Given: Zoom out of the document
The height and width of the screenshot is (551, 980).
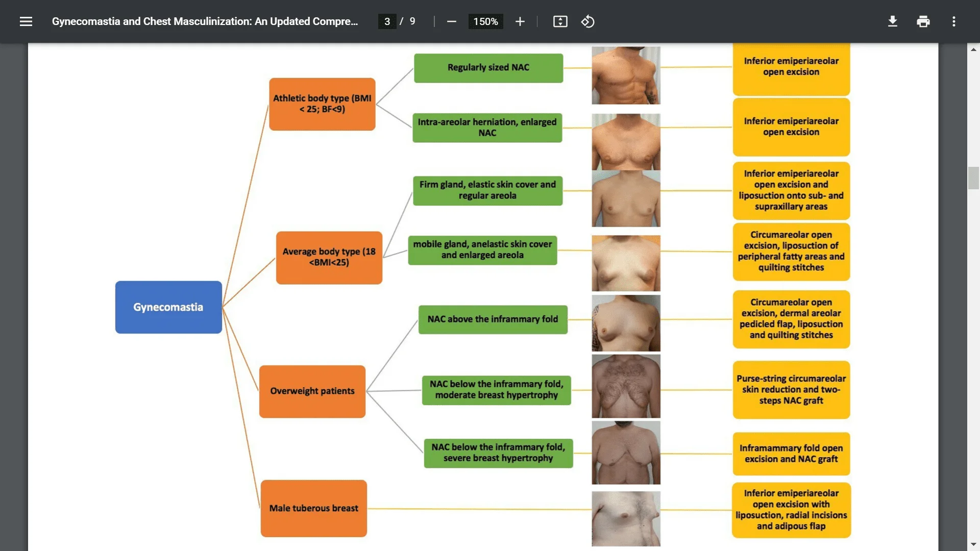Looking at the screenshot, I should tap(451, 21).
